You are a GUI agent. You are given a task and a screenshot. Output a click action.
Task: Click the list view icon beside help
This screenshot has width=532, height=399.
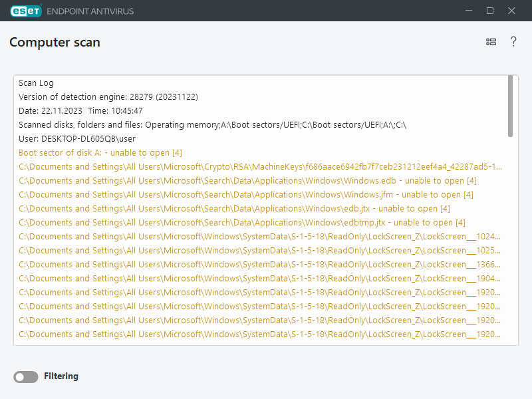point(491,42)
